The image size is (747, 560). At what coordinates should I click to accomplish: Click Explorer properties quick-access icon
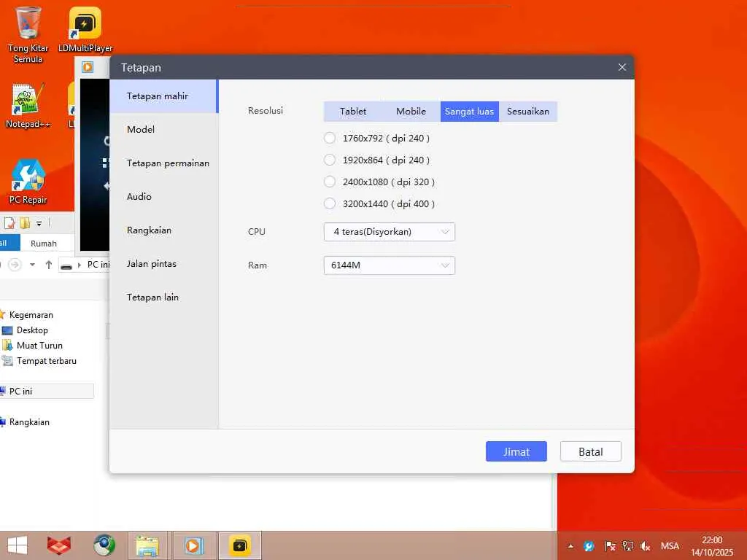[9, 223]
